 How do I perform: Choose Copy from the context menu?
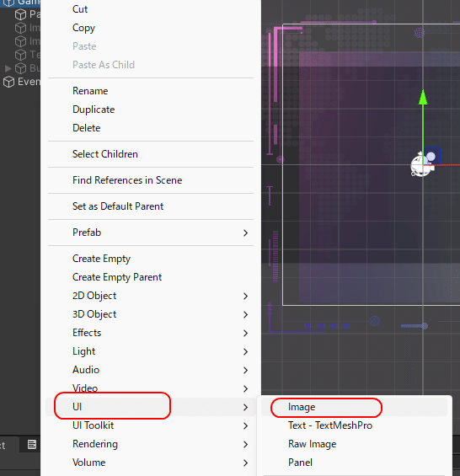point(151,28)
